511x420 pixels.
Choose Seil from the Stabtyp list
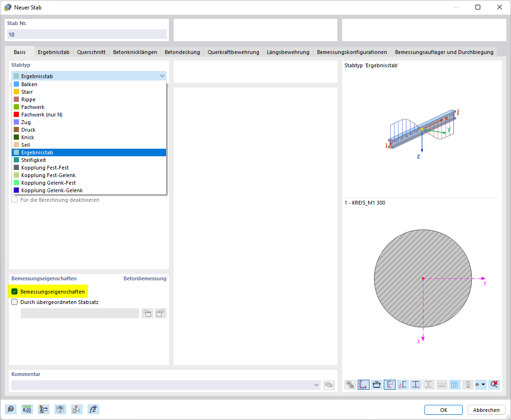(x=89, y=145)
